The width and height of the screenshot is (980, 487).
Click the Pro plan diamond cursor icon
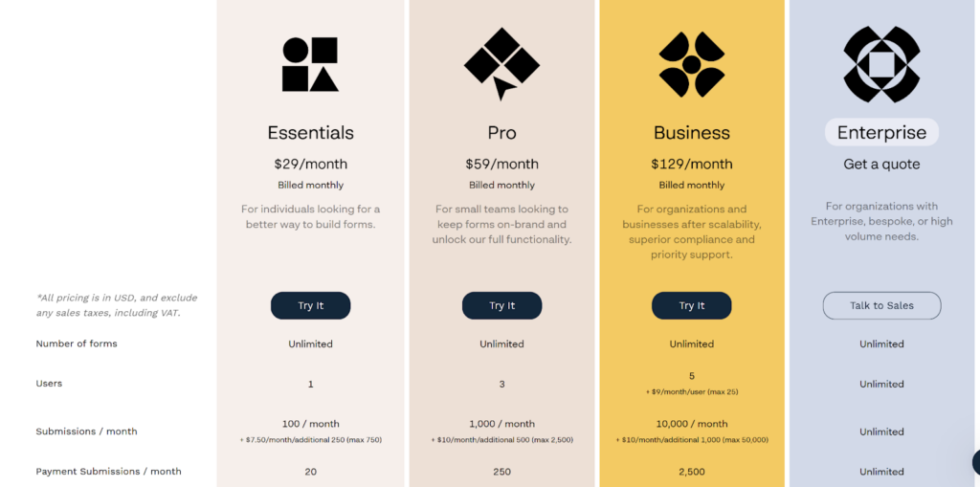pyautogui.click(x=501, y=64)
